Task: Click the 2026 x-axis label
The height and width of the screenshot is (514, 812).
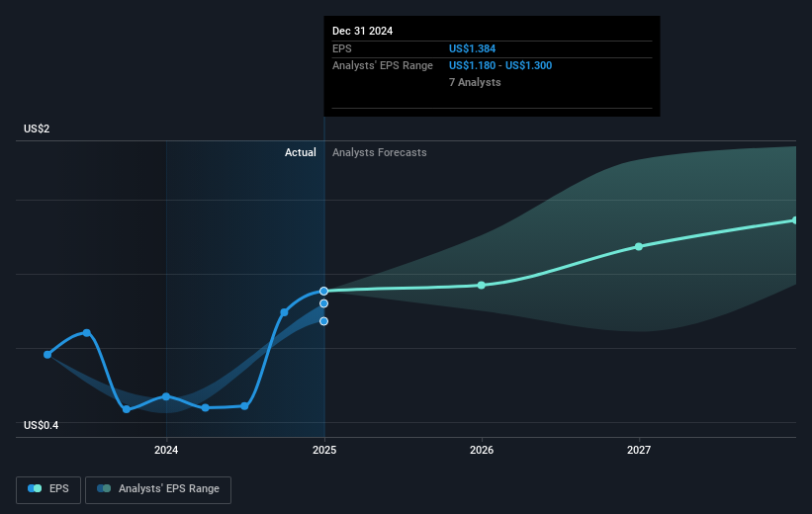Action: pyautogui.click(x=482, y=450)
